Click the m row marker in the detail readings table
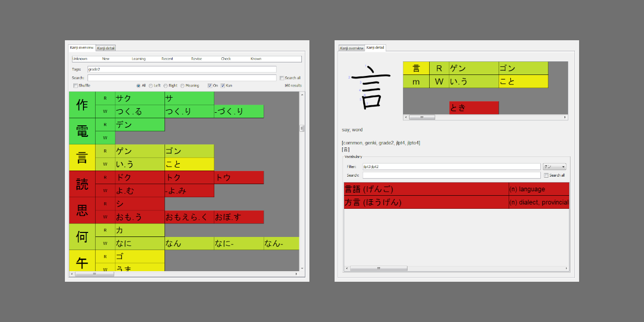 click(416, 81)
